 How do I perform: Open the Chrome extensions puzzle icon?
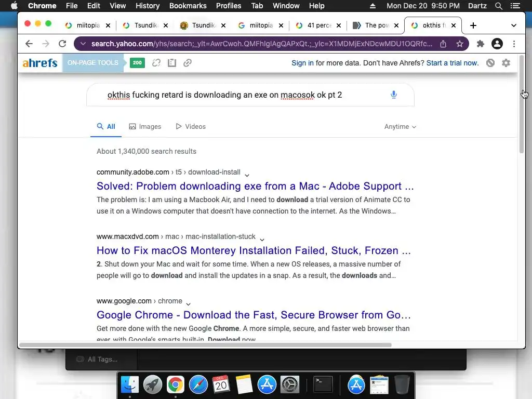pyautogui.click(x=480, y=44)
